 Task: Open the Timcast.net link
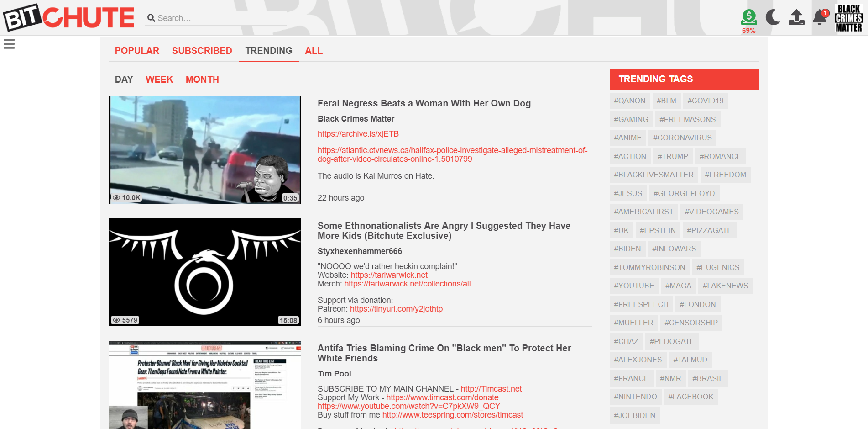(491, 389)
